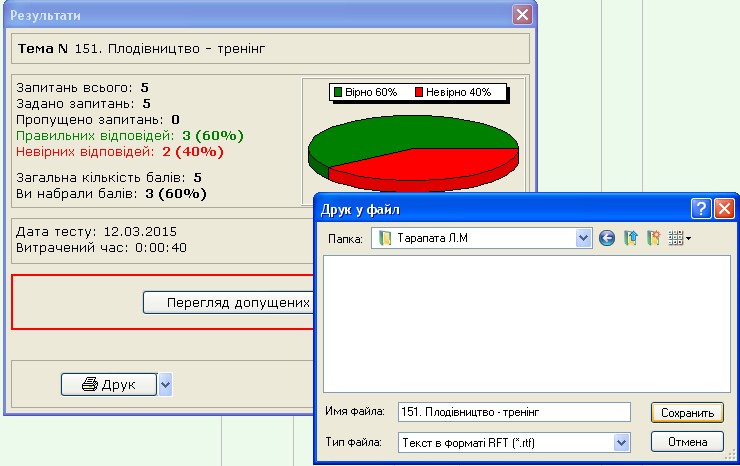
Task: Click the 'Загальна кількість балів: 5' text
Action: tap(109, 178)
